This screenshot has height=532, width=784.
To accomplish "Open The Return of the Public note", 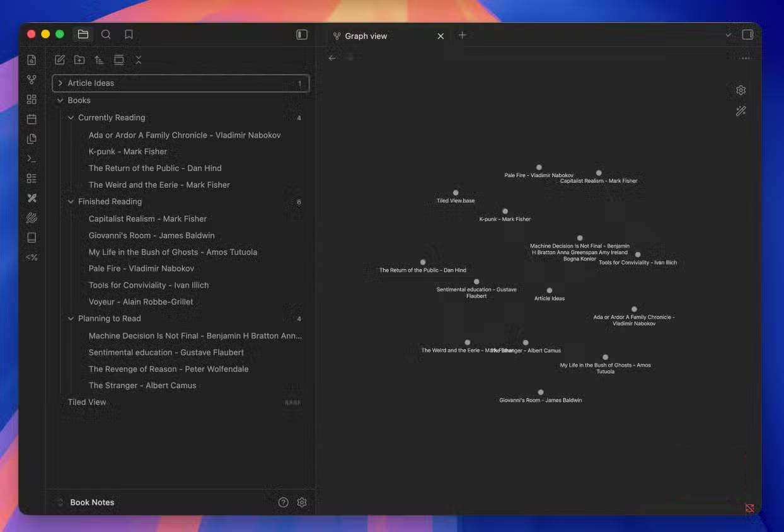I will coord(155,168).
